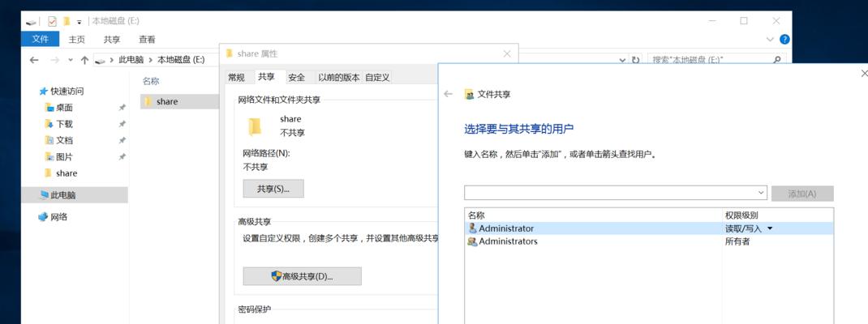The height and width of the screenshot is (324, 868).
Task: Click the 高级共享(D)... button
Action: coord(303,276)
